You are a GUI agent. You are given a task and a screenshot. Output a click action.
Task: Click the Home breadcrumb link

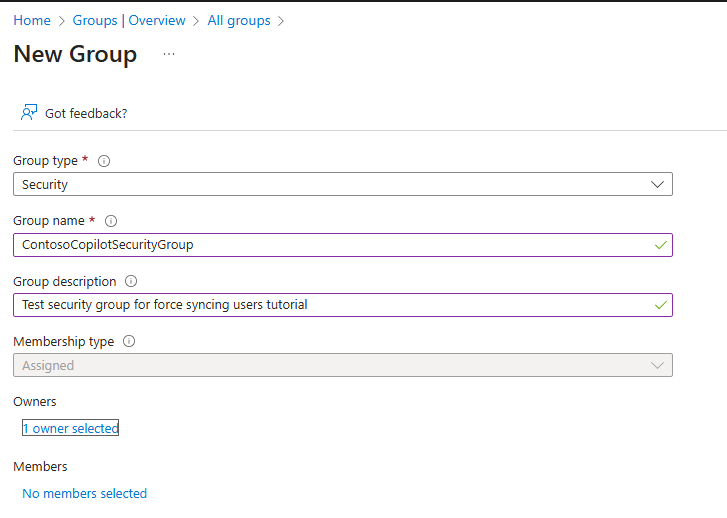pos(32,20)
